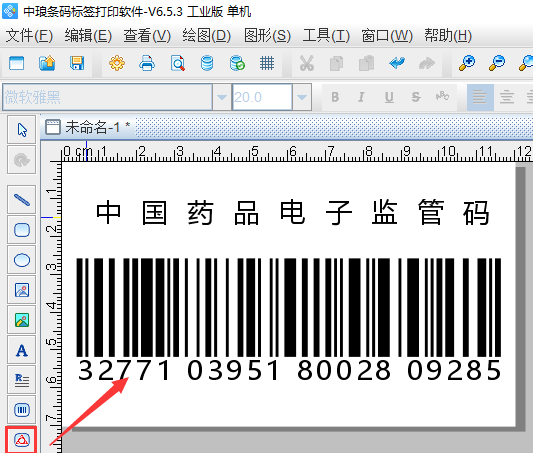
Task: Open the database settings icon
Action: coord(207,63)
